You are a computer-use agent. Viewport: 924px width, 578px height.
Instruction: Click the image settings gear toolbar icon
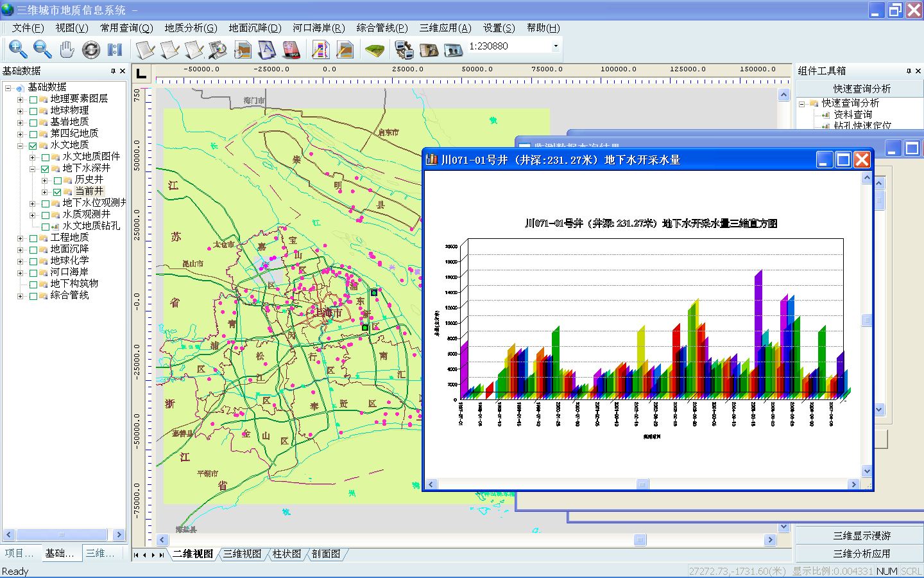coord(404,49)
